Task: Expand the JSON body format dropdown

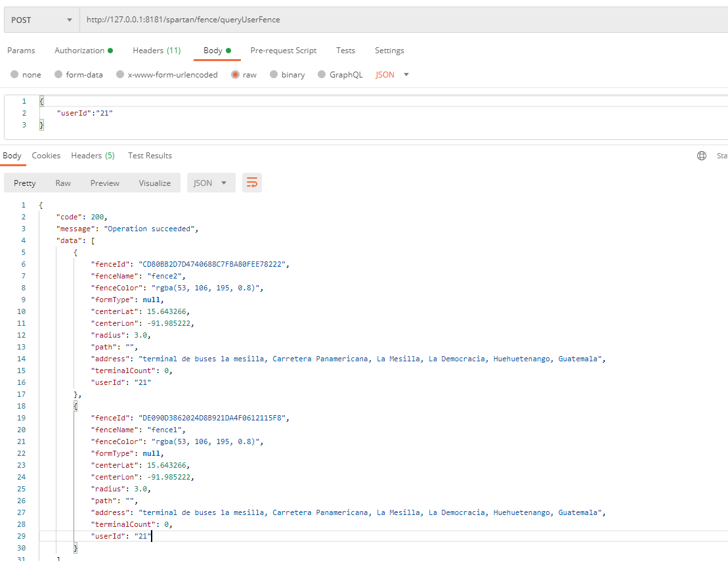Action: [x=393, y=75]
